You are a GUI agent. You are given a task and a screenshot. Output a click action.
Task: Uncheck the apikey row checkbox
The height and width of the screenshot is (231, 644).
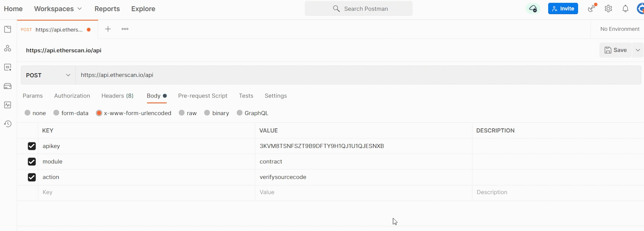(32, 146)
